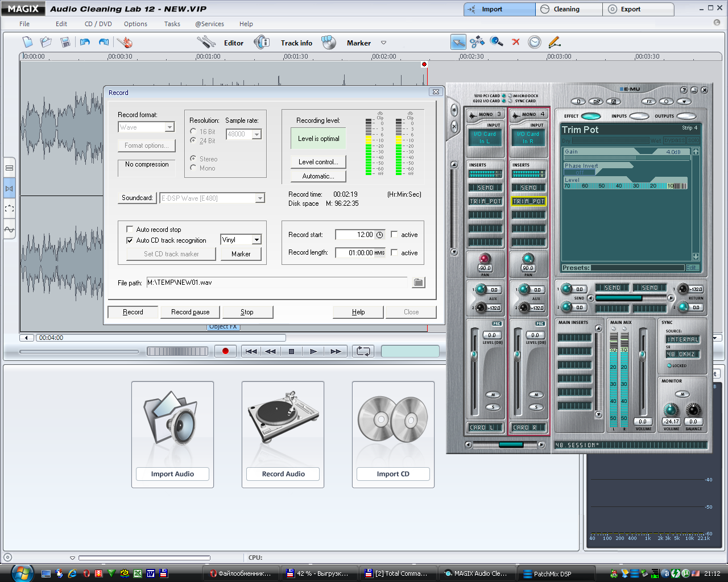Toggle Phase Invert off field
Viewport: 728px width, 582px height.
click(x=581, y=172)
